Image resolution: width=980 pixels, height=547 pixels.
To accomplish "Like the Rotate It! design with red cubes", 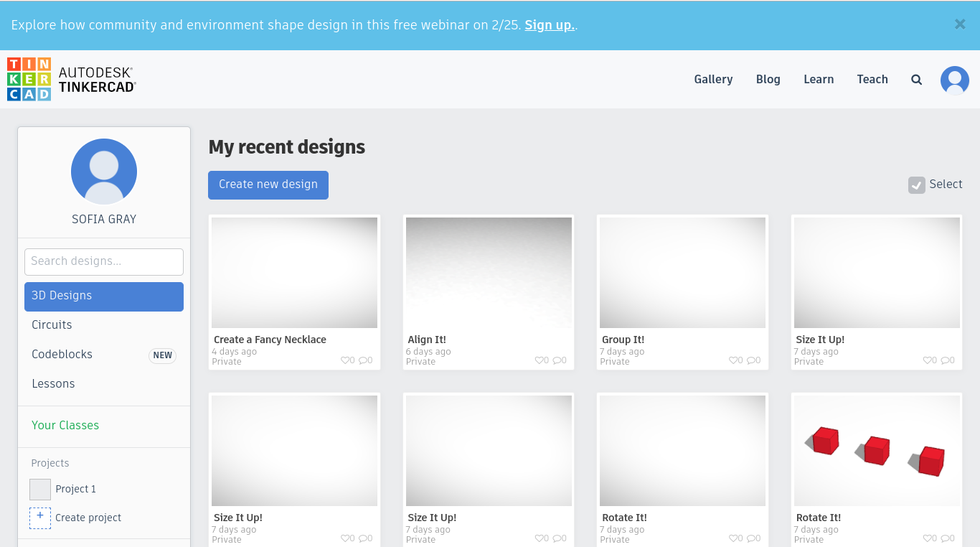I will pyautogui.click(x=928, y=538).
